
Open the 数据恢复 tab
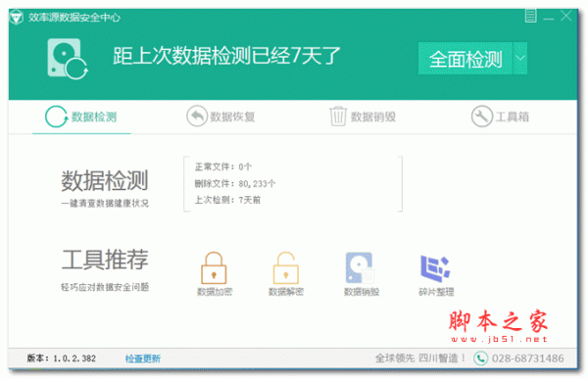click(x=220, y=117)
